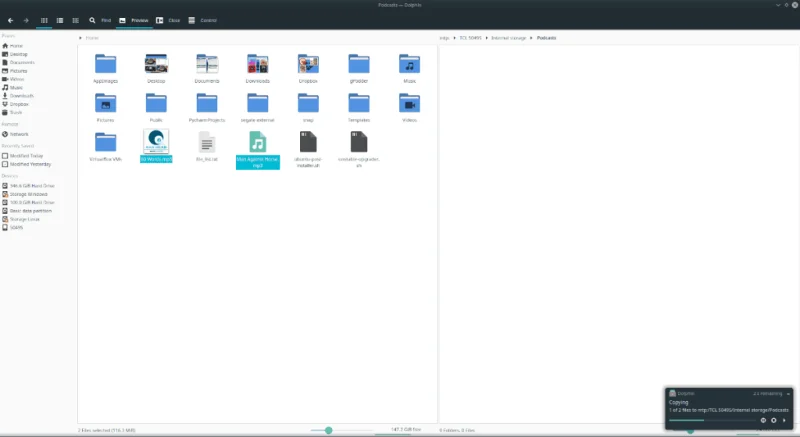The height and width of the screenshot is (437, 800).
Task: Select the AppImages folder icon
Action: click(106, 64)
